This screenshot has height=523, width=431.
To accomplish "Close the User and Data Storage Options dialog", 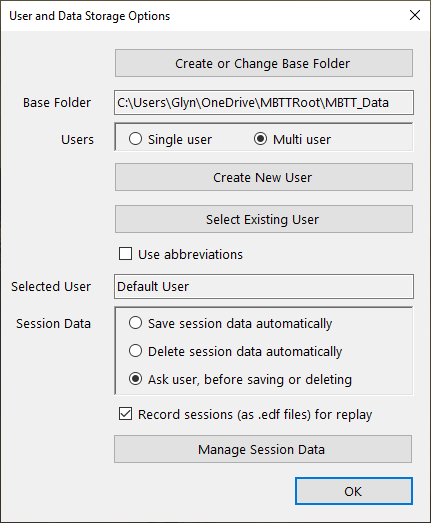I will (415, 15).
